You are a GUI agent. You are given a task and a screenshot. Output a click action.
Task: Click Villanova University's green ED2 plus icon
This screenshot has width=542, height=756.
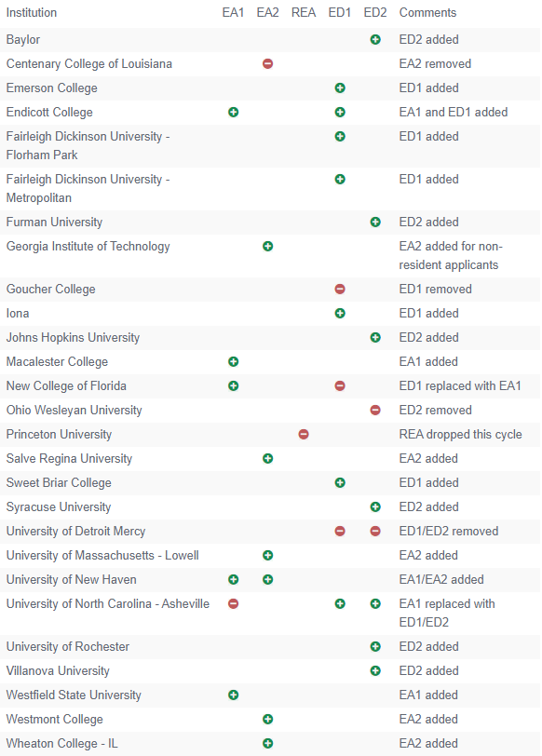pyautogui.click(x=375, y=670)
